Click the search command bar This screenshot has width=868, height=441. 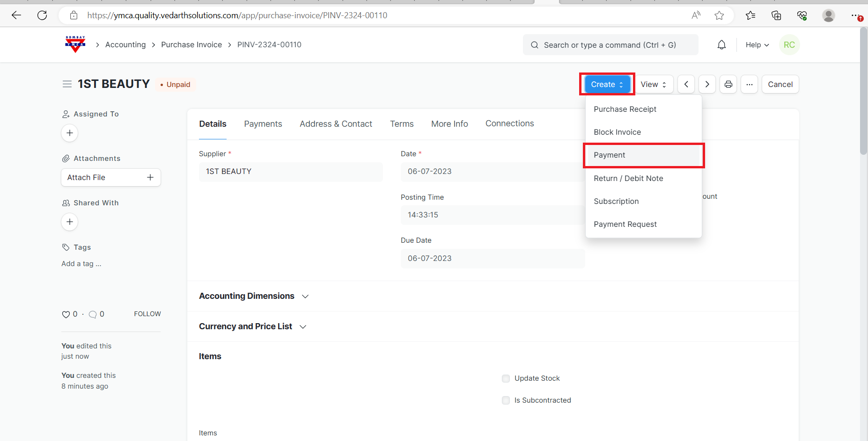click(x=610, y=45)
